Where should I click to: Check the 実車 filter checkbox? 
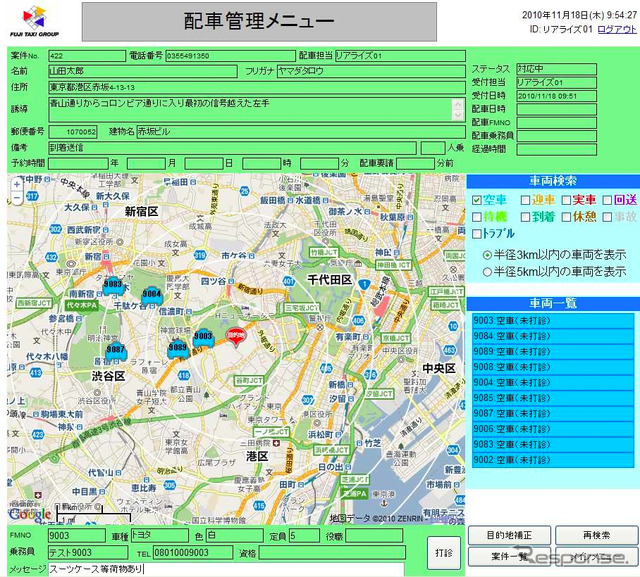tap(566, 200)
